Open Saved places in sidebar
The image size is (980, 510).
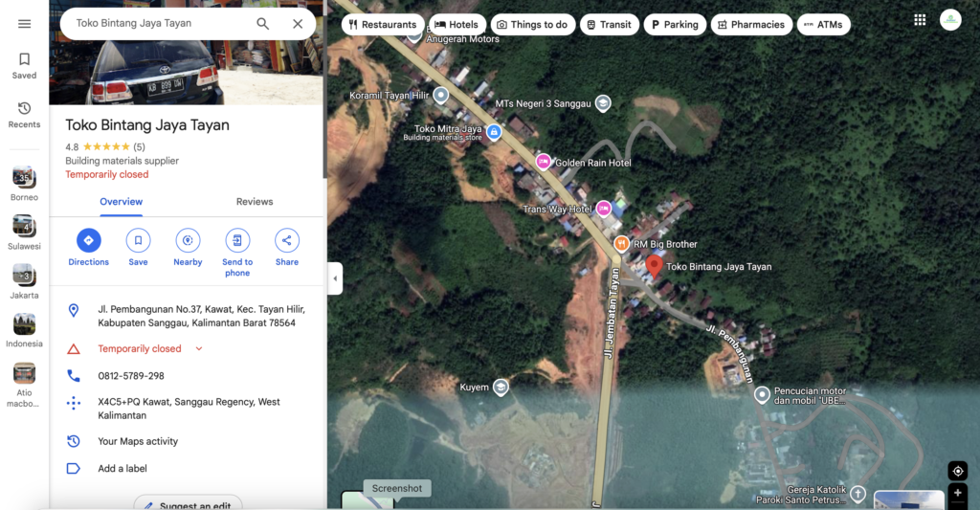(24, 65)
